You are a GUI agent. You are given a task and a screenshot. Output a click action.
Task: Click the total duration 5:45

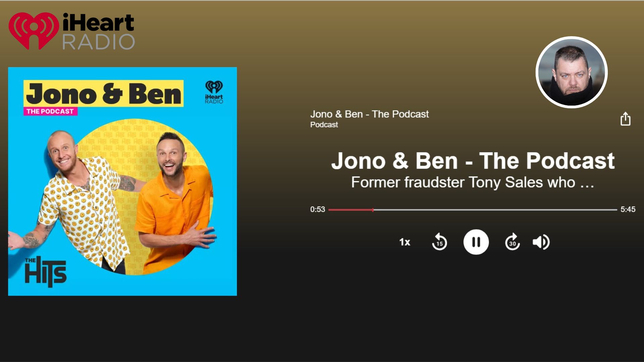(x=628, y=209)
